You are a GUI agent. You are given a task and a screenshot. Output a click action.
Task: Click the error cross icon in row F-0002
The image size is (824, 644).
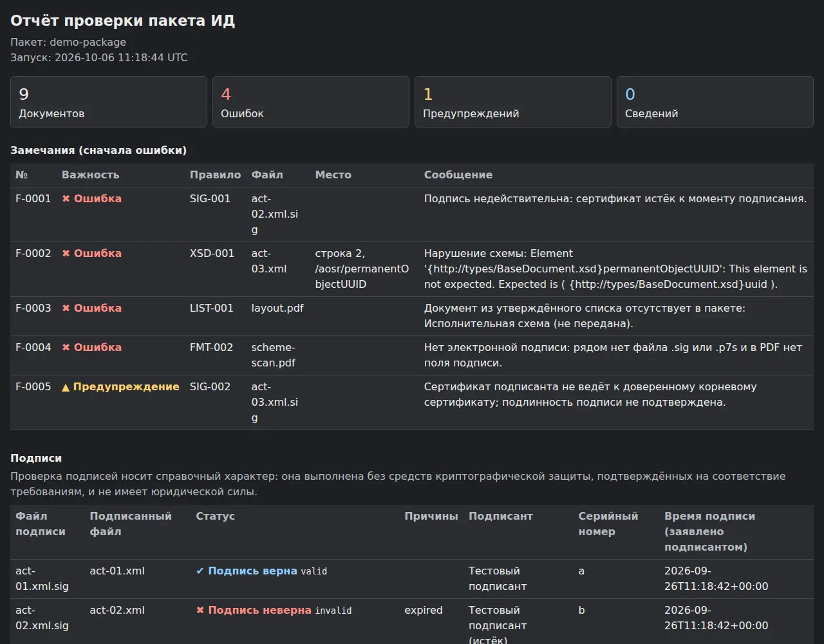click(x=66, y=254)
